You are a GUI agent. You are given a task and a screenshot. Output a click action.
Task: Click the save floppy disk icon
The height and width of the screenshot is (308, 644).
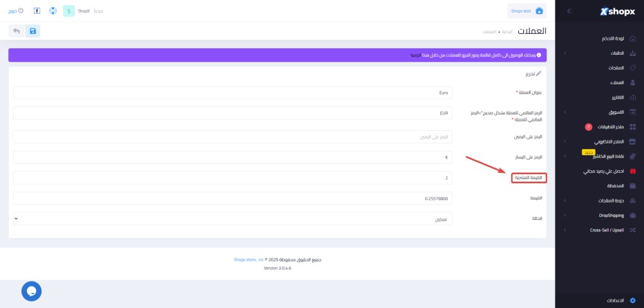[x=33, y=31]
